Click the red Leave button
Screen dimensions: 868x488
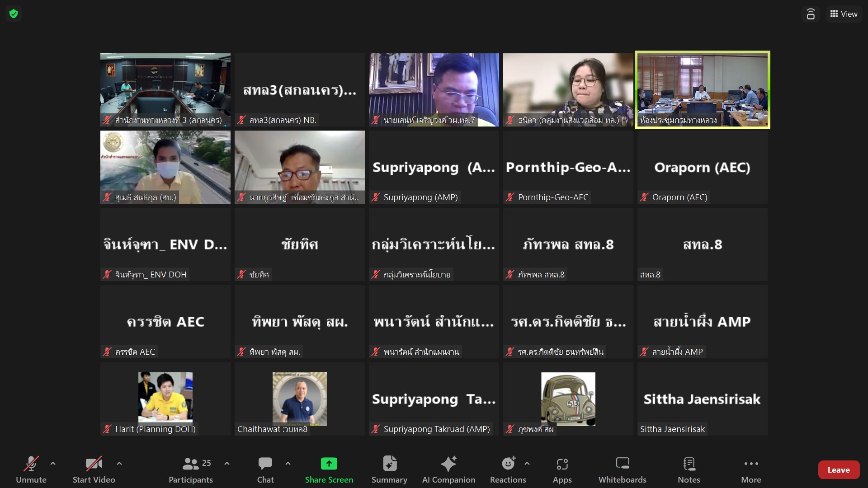click(839, 470)
